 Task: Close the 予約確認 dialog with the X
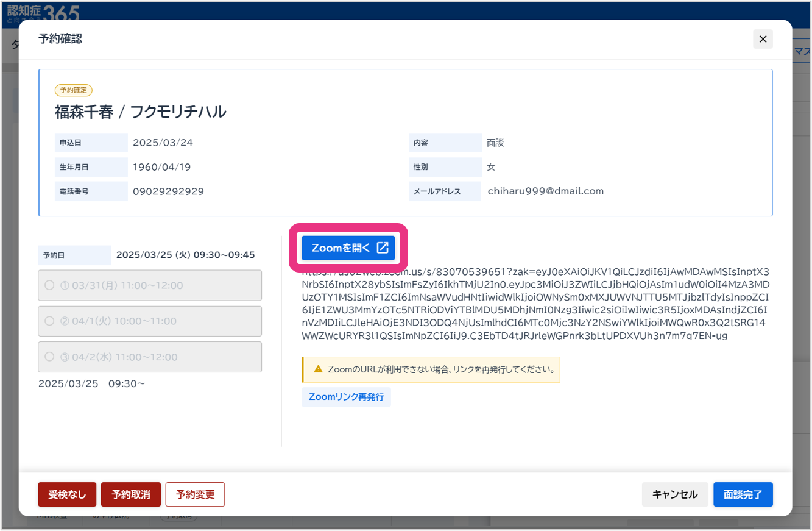763,39
